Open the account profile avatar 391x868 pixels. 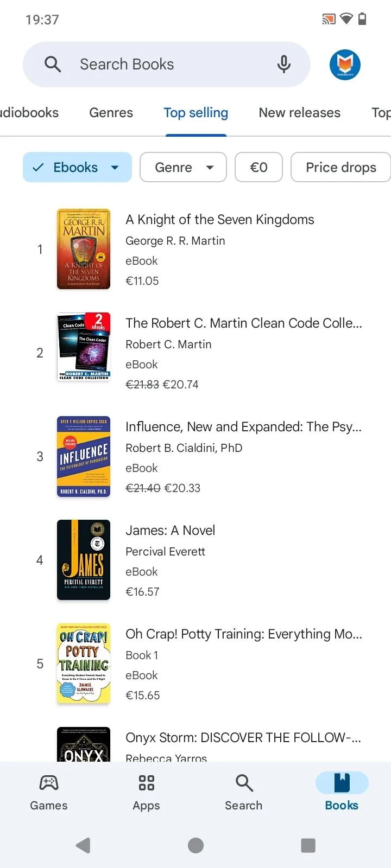(x=345, y=65)
